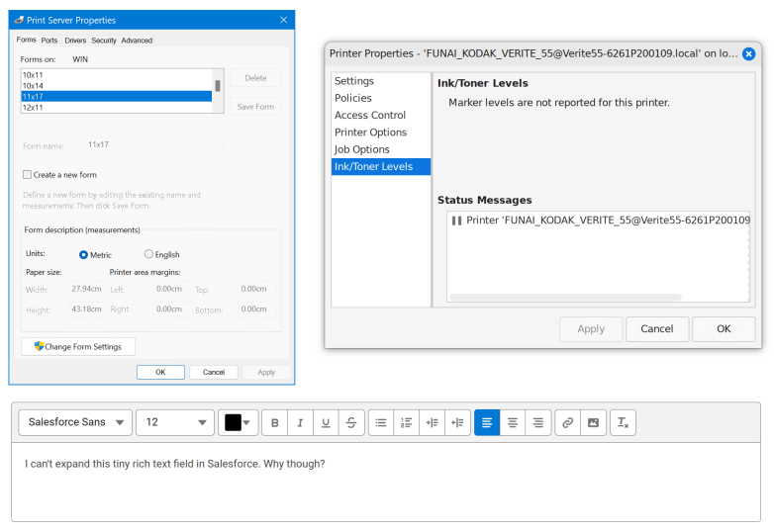
Task: Select Policies in Printer Properties sidebar
Action: (x=381, y=98)
